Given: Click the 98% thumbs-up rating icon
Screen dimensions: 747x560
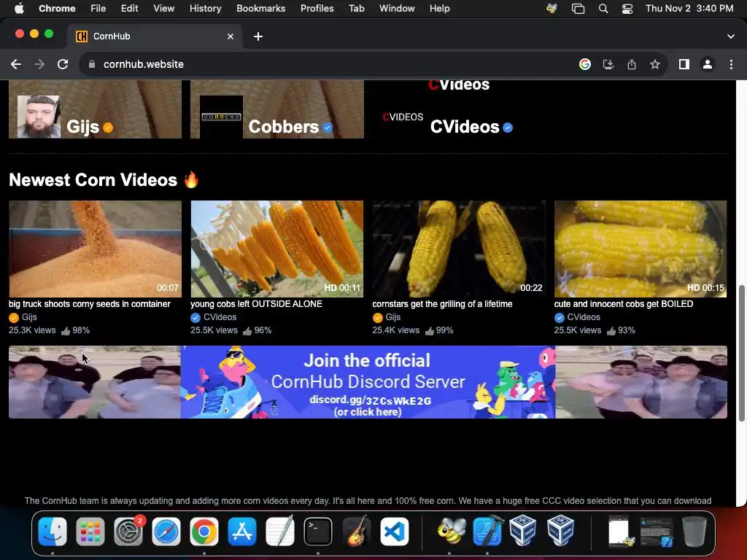Looking at the screenshot, I should (x=66, y=330).
